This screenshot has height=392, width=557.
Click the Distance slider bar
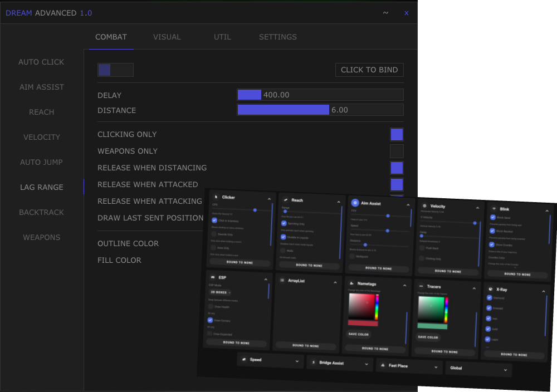coord(320,110)
